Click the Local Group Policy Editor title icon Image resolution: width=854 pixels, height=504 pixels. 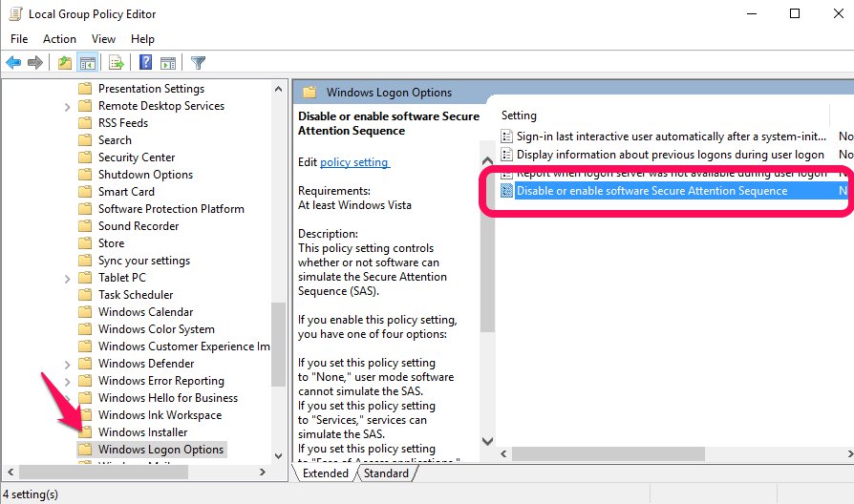pyautogui.click(x=16, y=13)
